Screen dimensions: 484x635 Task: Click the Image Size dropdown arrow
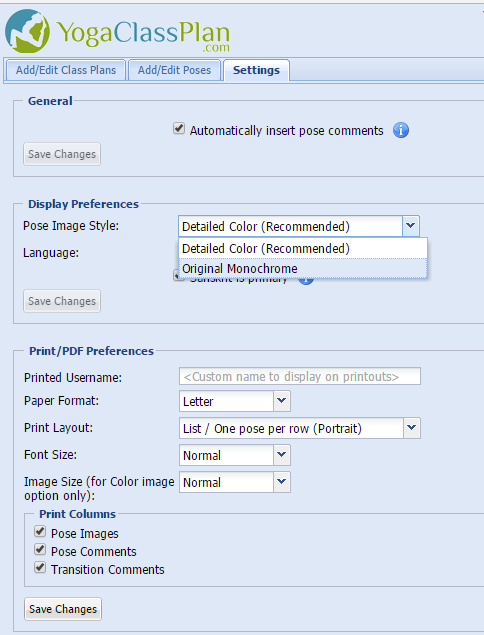point(282,482)
